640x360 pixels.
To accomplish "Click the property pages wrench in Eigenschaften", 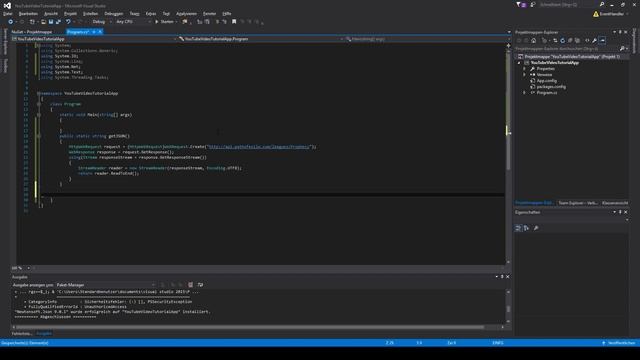I will pos(536,228).
